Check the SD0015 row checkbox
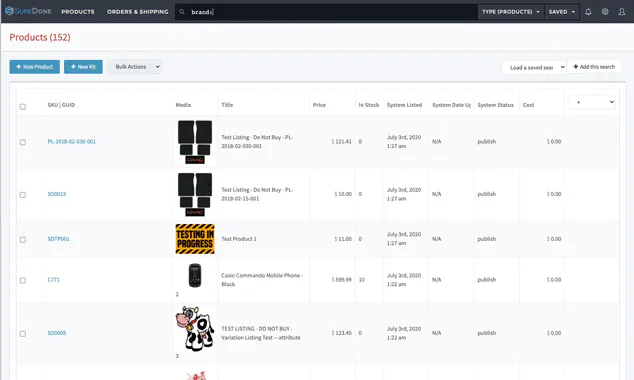This screenshot has height=380, width=634. [23, 195]
